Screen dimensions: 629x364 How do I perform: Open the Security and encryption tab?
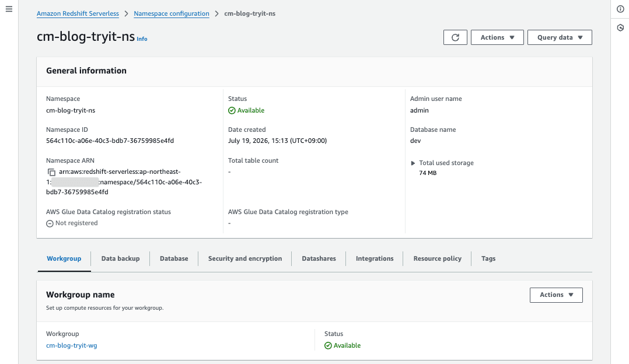coord(245,258)
